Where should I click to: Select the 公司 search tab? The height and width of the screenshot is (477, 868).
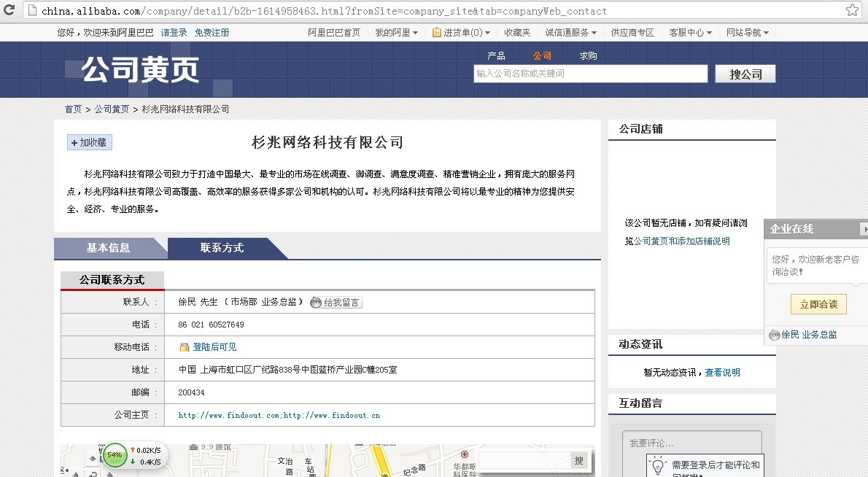542,56
